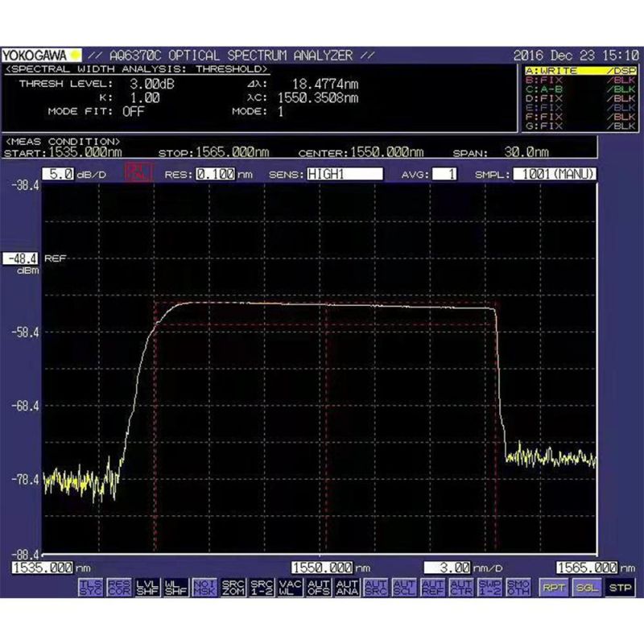Start single sweep with SGL button

[x=587, y=588]
